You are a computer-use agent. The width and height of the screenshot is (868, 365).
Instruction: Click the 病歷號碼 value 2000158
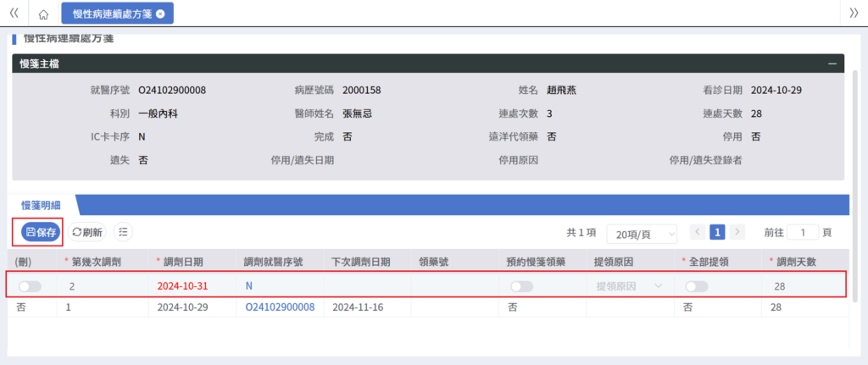[361, 90]
